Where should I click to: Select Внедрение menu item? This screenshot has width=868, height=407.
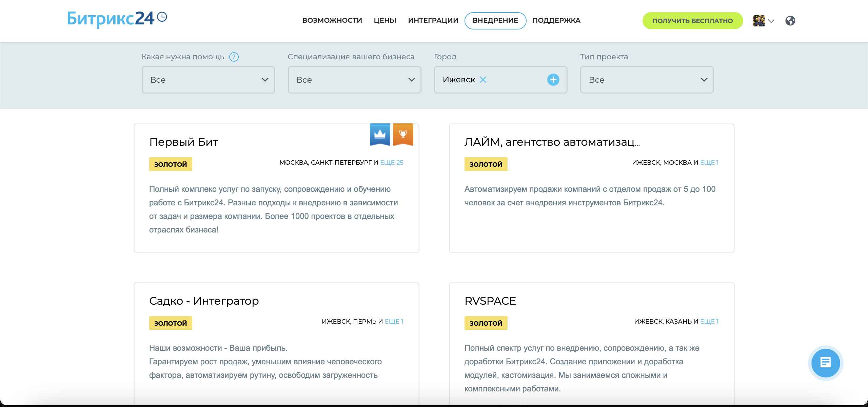pyautogui.click(x=495, y=20)
